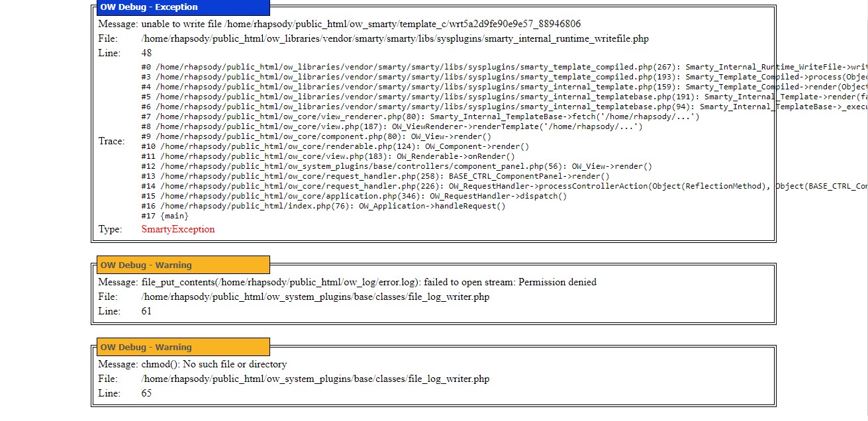Click line number 65 in the chmod warning
Viewport: 868px width, 421px height.
tap(146, 393)
